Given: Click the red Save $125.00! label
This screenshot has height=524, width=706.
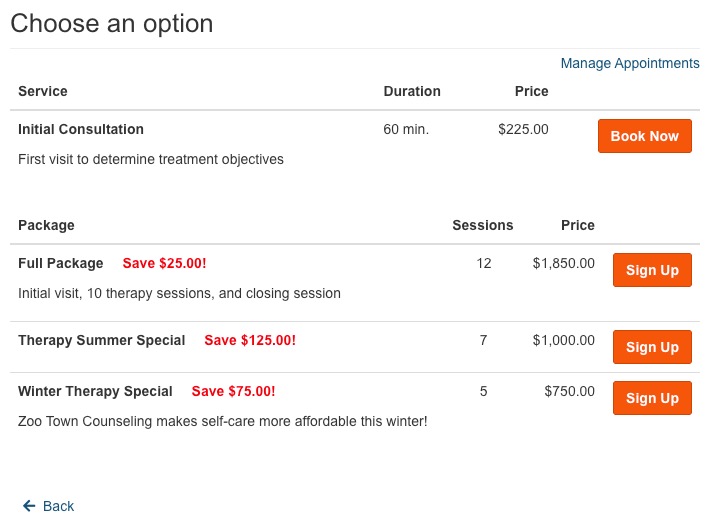Looking at the screenshot, I should [250, 340].
